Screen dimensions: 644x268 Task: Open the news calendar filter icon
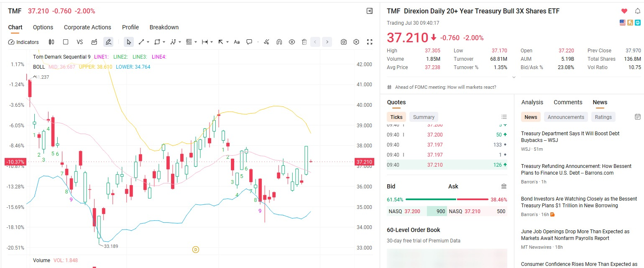coord(637,117)
